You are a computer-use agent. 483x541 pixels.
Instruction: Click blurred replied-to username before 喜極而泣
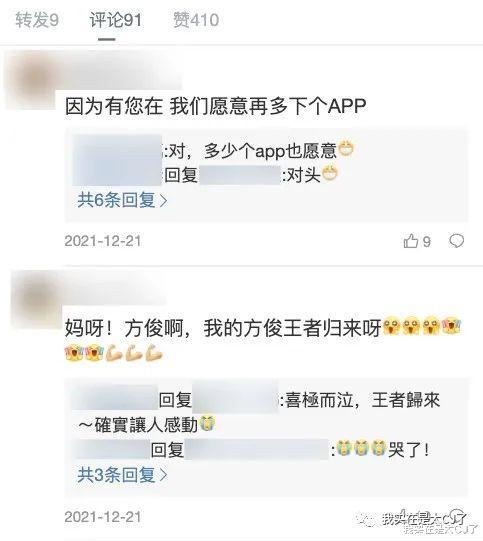[235, 397]
